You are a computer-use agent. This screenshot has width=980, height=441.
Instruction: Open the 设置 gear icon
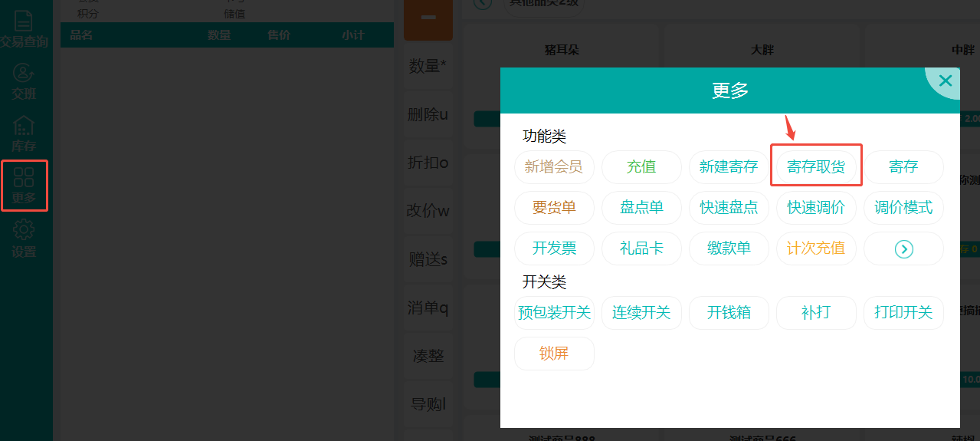[x=24, y=239]
